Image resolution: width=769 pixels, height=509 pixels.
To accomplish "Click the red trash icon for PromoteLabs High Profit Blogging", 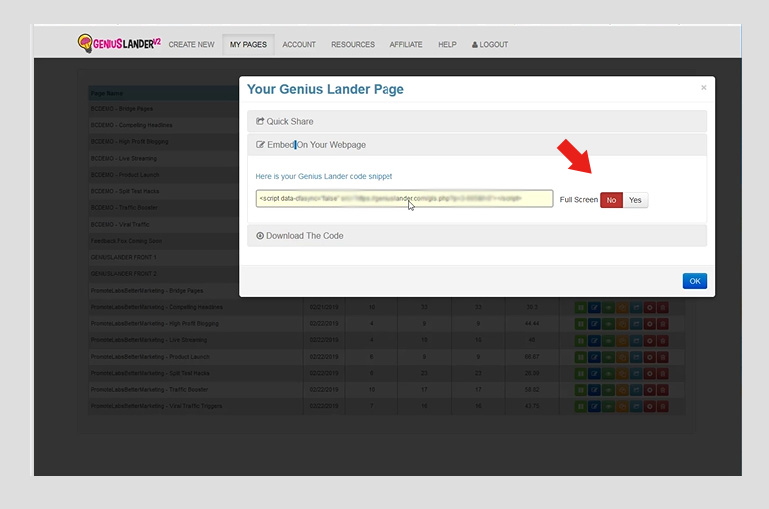I will point(663,324).
